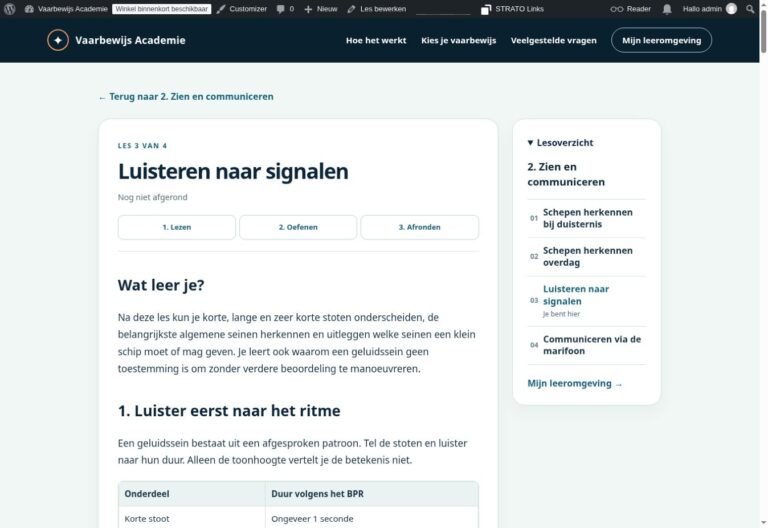Screen dimensions: 768x528
Task: Open the Customizer brush icon
Action: 221,9
